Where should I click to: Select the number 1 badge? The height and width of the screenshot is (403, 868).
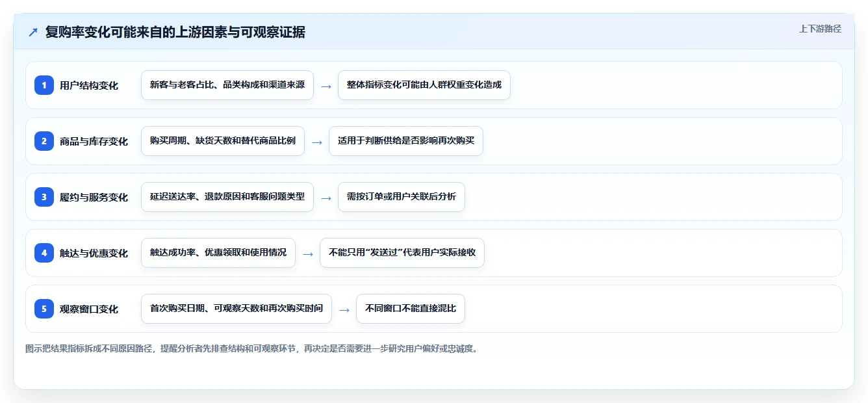(x=44, y=85)
